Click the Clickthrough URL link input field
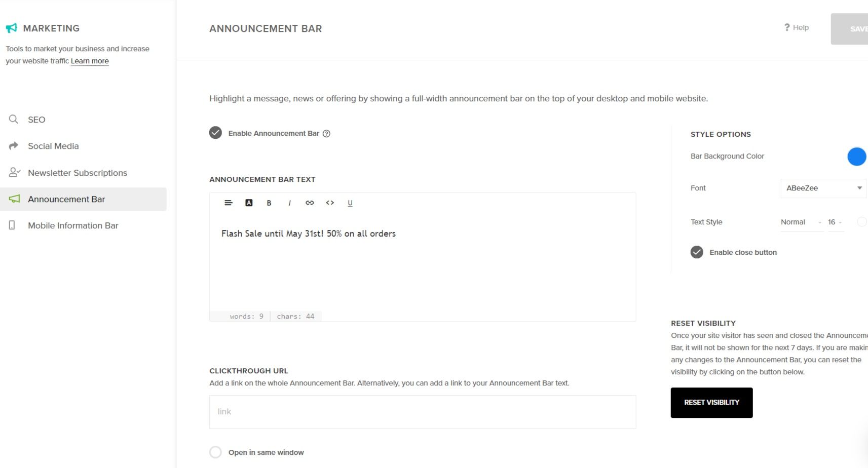Viewport: 868px width, 468px height. click(x=423, y=412)
